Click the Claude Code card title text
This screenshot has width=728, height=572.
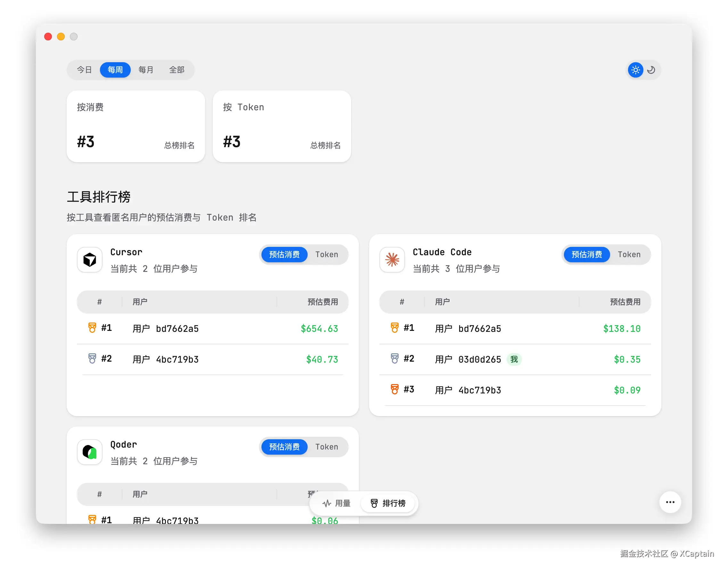tap(442, 252)
